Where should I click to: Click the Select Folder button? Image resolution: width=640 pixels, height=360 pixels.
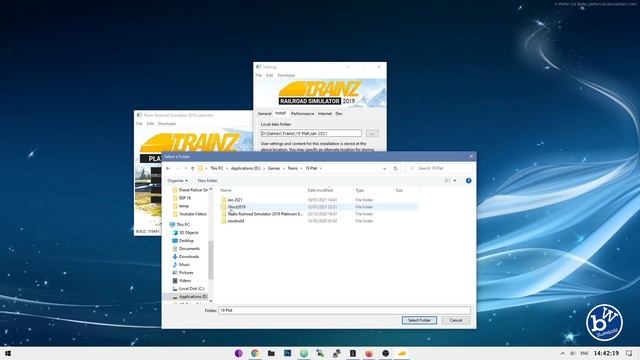419,320
